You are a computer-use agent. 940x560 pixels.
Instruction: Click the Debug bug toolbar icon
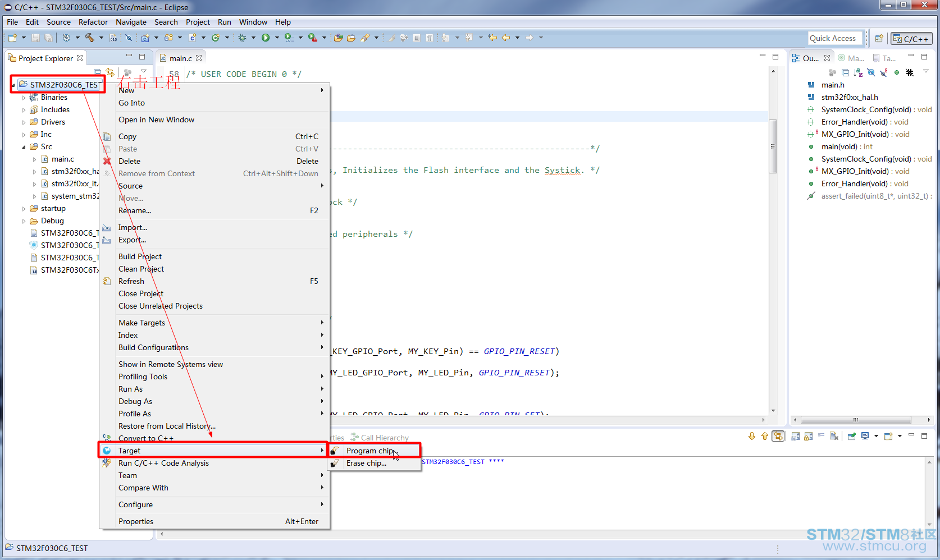tap(242, 38)
